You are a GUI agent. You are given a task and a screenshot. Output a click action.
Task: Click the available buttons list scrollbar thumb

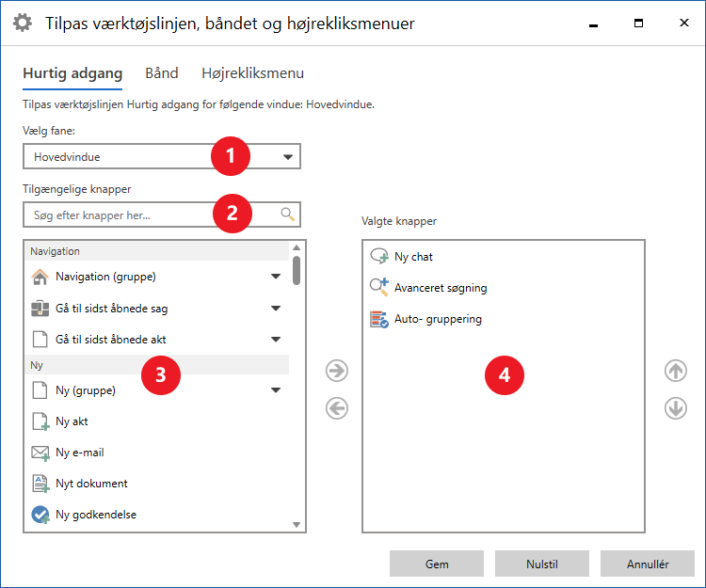pos(297,270)
